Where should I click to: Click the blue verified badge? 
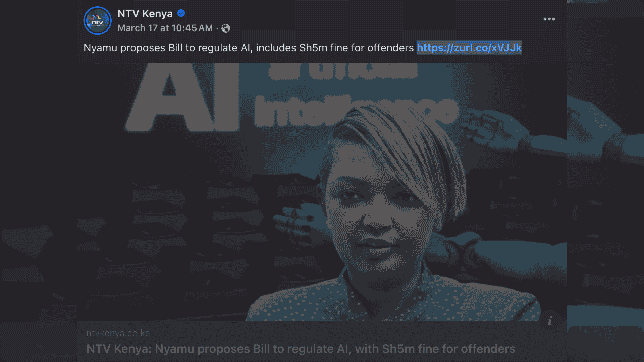[181, 13]
